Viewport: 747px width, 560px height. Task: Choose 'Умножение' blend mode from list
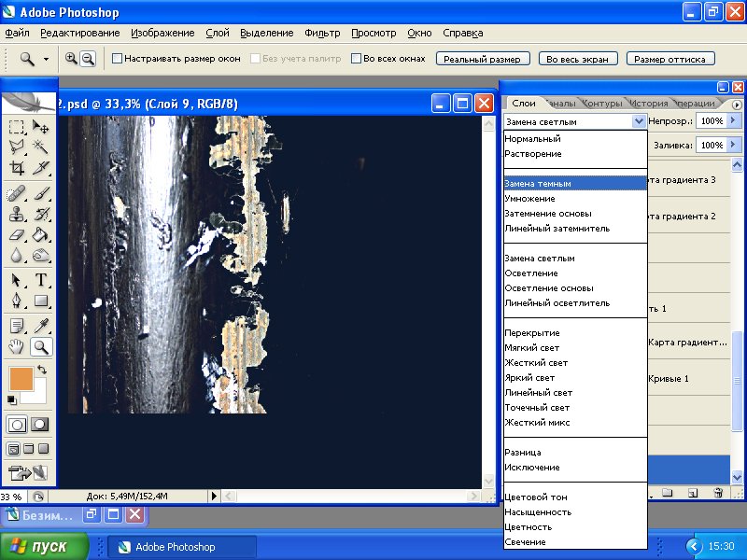click(529, 199)
